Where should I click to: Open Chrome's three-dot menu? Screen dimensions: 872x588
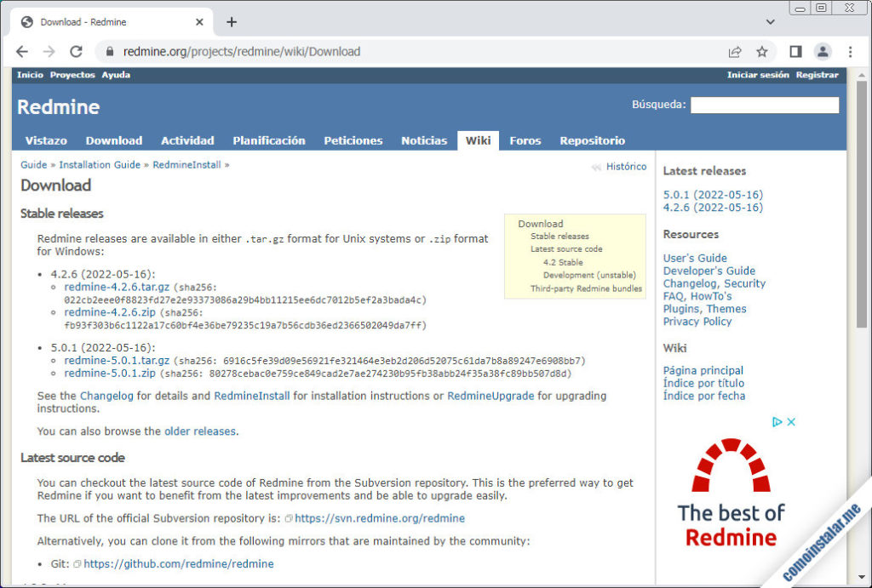tap(849, 52)
